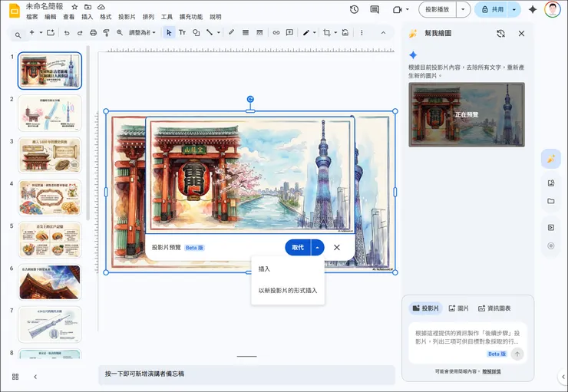
Task: Click the insert link icon
Action: click(x=276, y=32)
